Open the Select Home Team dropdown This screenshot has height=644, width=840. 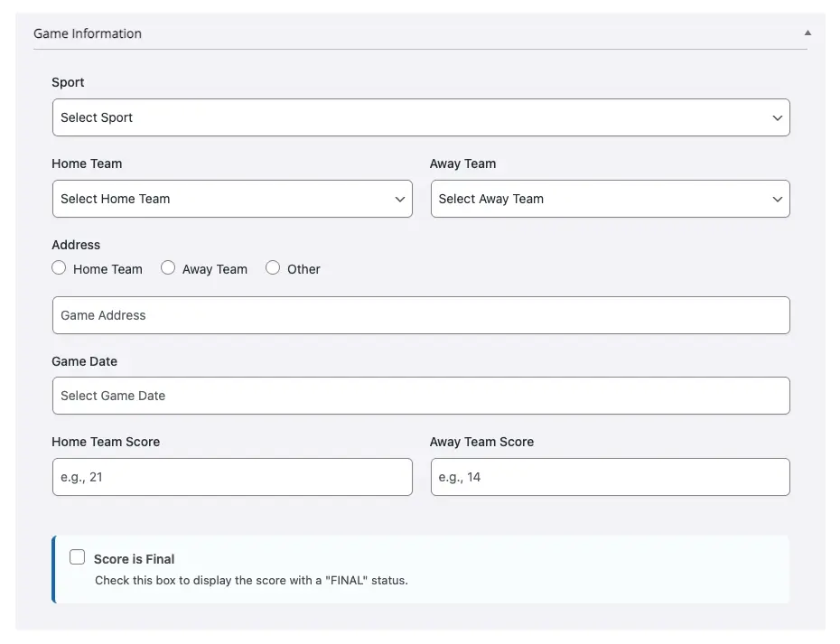click(x=232, y=199)
